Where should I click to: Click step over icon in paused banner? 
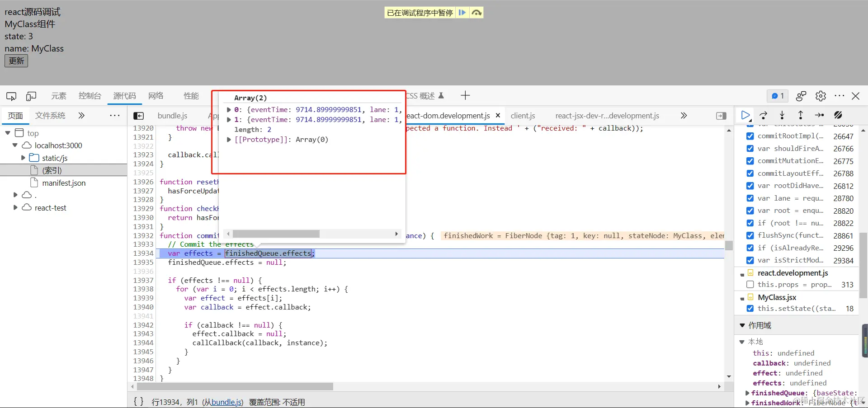click(476, 13)
